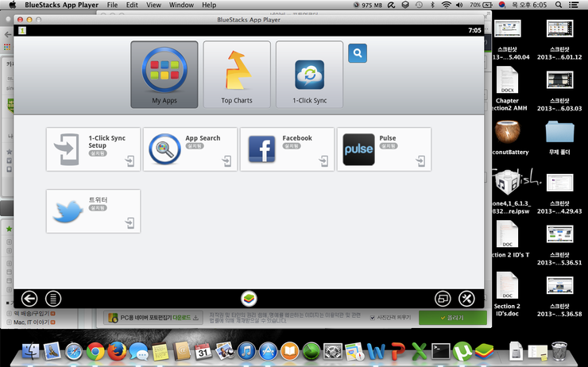Toggle 사진간격 띄우기 checkbox in browser window
This screenshot has width=588, height=367.
coord(373,318)
